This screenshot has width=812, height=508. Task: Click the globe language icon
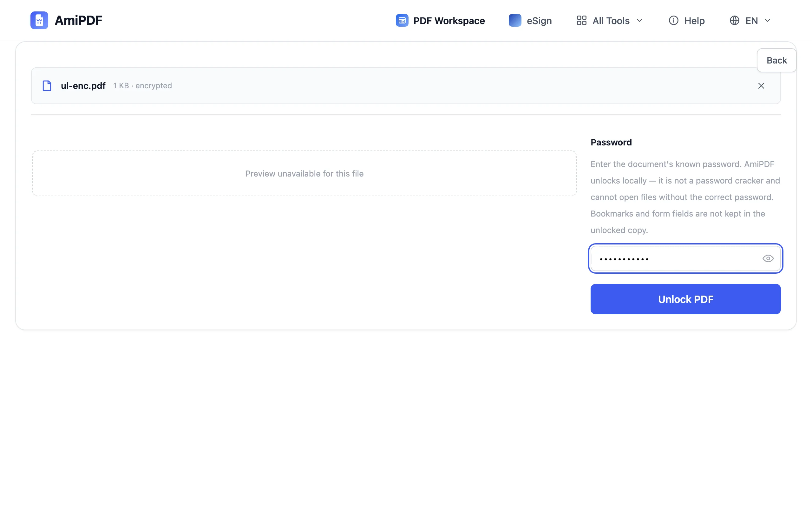point(735,21)
